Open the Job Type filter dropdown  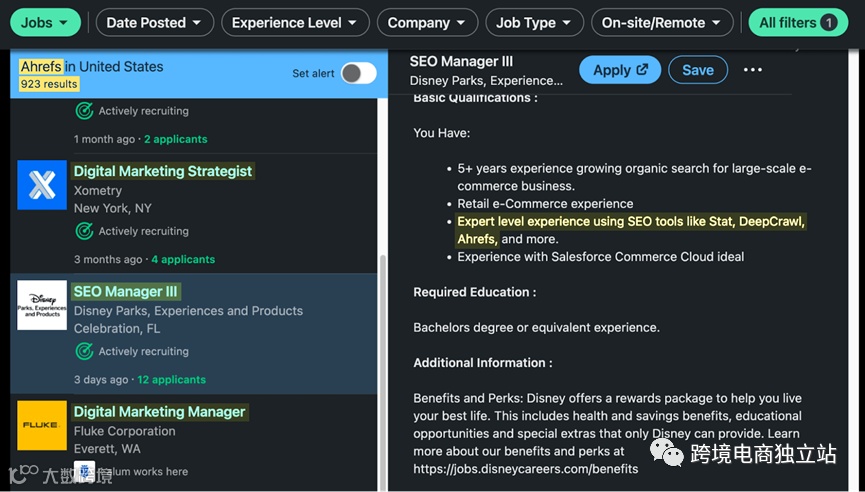(534, 22)
